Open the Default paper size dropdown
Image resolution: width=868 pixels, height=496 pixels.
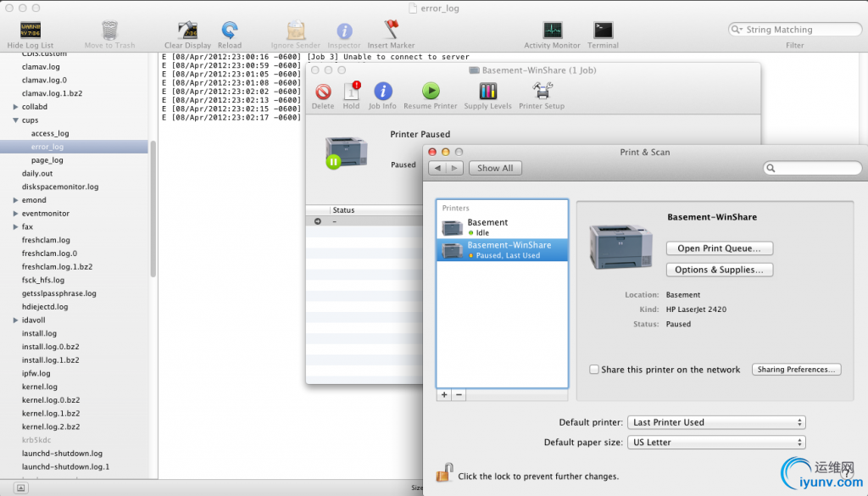point(716,443)
